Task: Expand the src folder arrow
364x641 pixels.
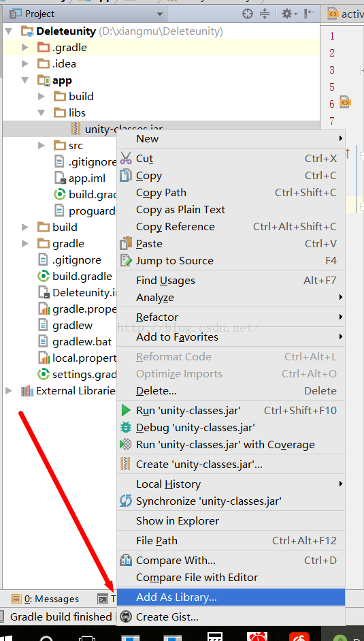Action: point(42,145)
